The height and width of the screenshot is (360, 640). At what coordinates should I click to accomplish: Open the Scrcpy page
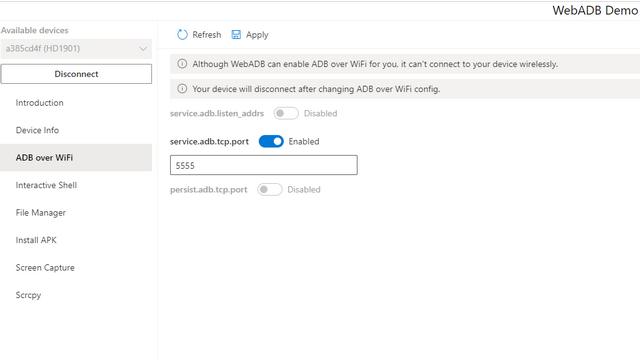[x=76, y=295]
